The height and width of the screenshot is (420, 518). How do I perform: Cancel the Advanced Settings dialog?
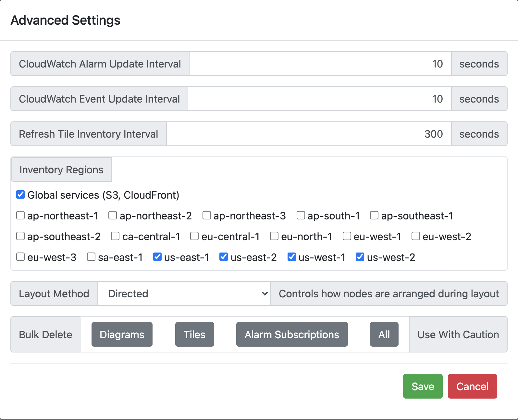pos(473,386)
